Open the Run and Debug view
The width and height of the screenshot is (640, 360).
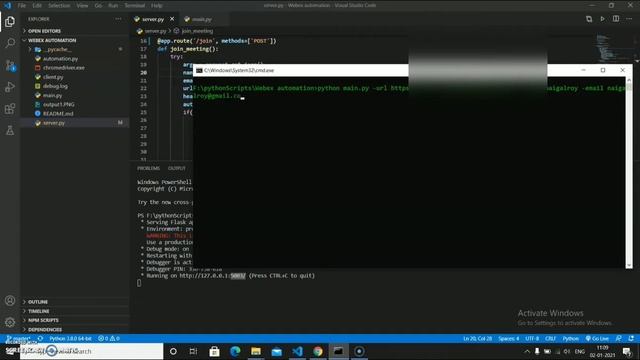pyautogui.click(x=10, y=87)
